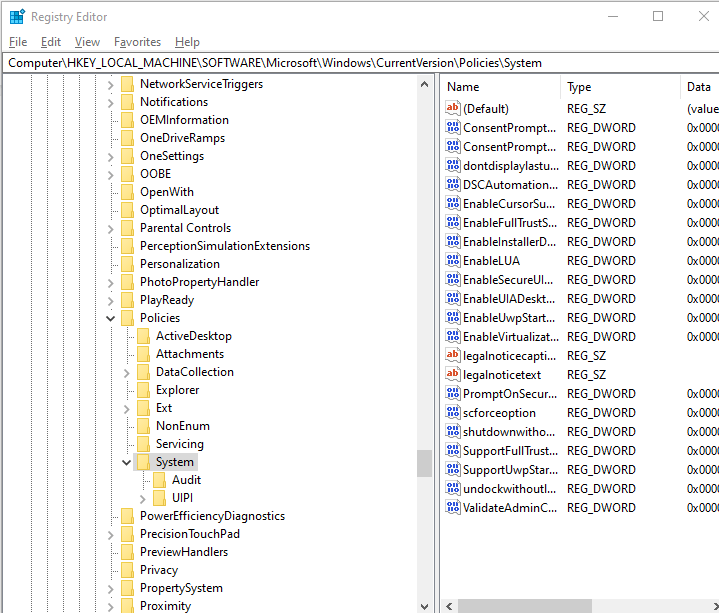Expand the OneSettings key

(x=111, y=157)
